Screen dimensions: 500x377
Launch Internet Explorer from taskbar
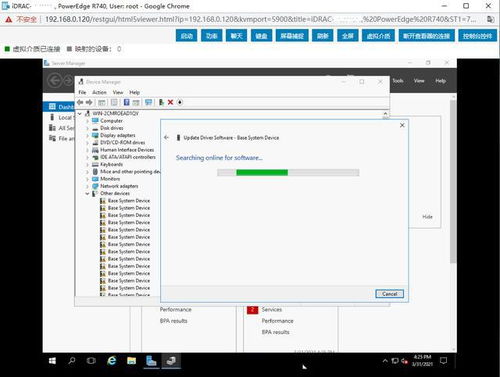[x=112, y=361]
